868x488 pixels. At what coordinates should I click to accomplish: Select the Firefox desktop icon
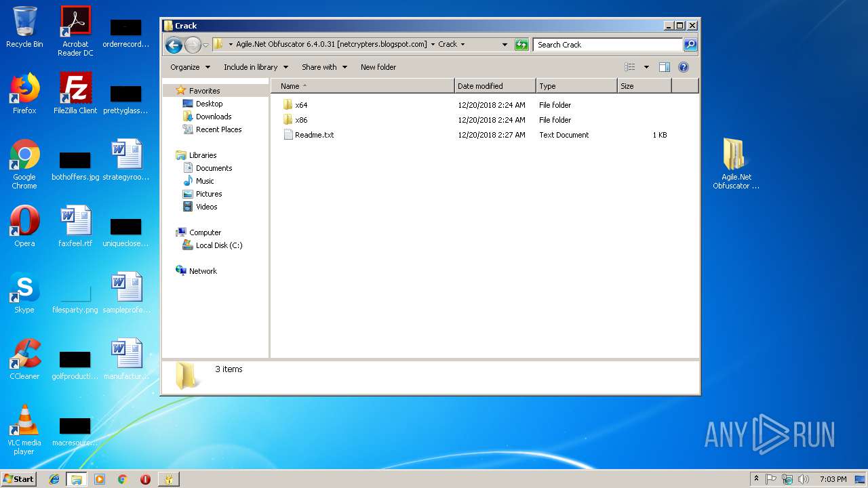tap(24, 94)
